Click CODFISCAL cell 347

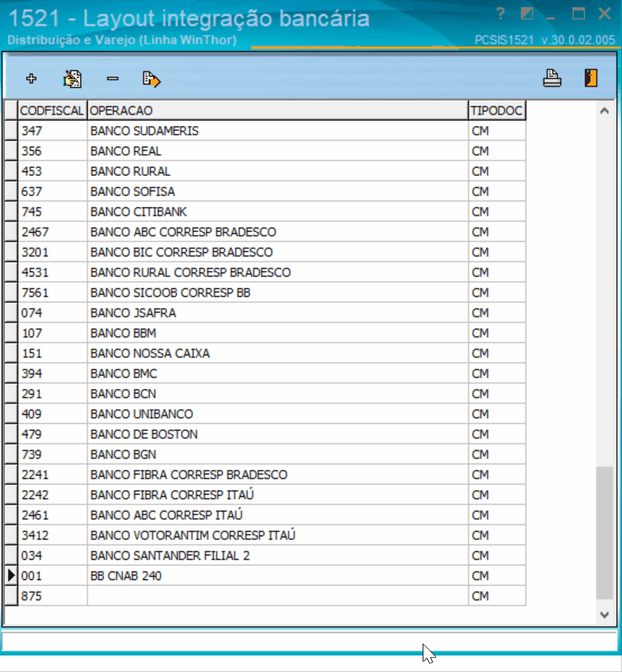[52, 130]
